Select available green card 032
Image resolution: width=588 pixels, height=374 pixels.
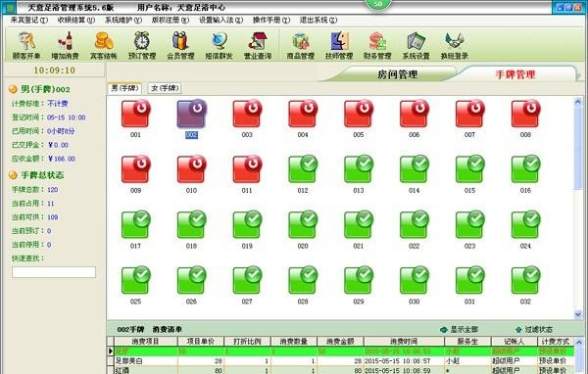click(525, 280)
